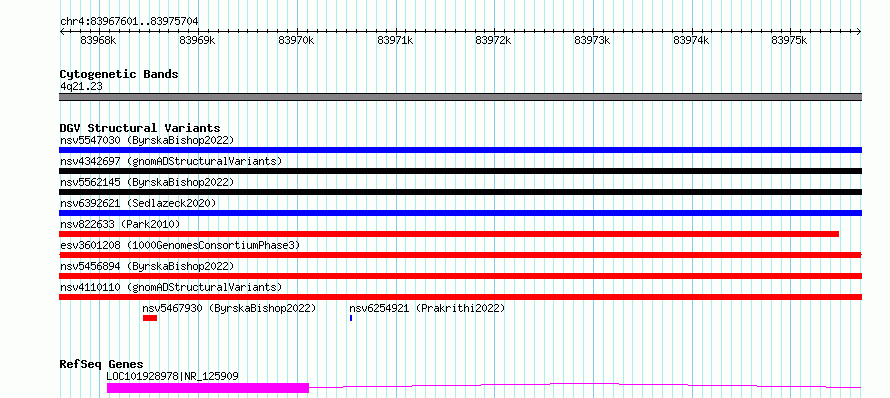The height and width of the screenshot is (398, 890).
Task: Click the 83975k ruler position
Action: (x=790, y=40)
